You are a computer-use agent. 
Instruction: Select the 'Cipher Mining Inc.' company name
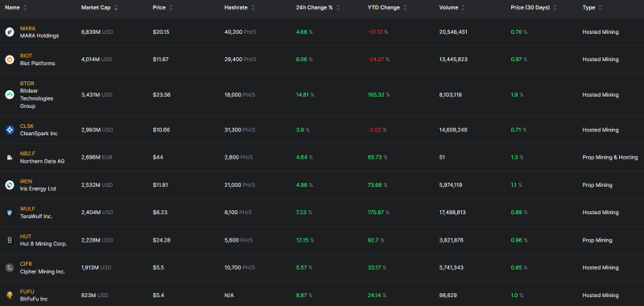coord(43,271)
